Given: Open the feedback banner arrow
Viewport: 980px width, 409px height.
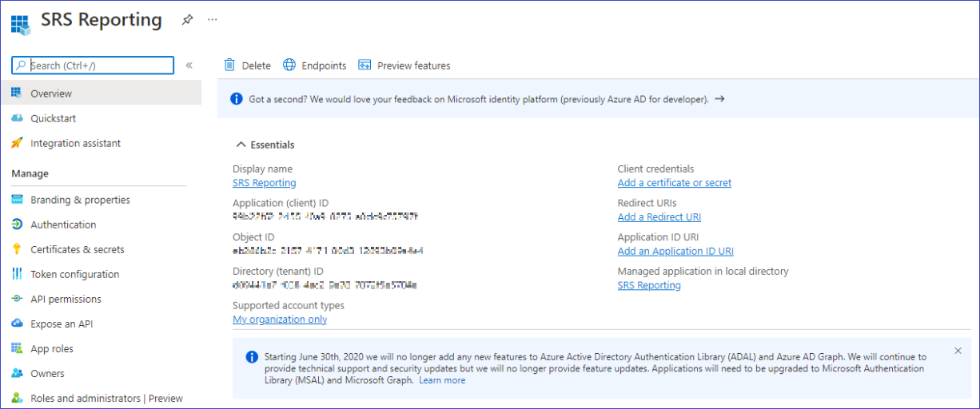Looking at the screenshot, I should coord(719,99).
